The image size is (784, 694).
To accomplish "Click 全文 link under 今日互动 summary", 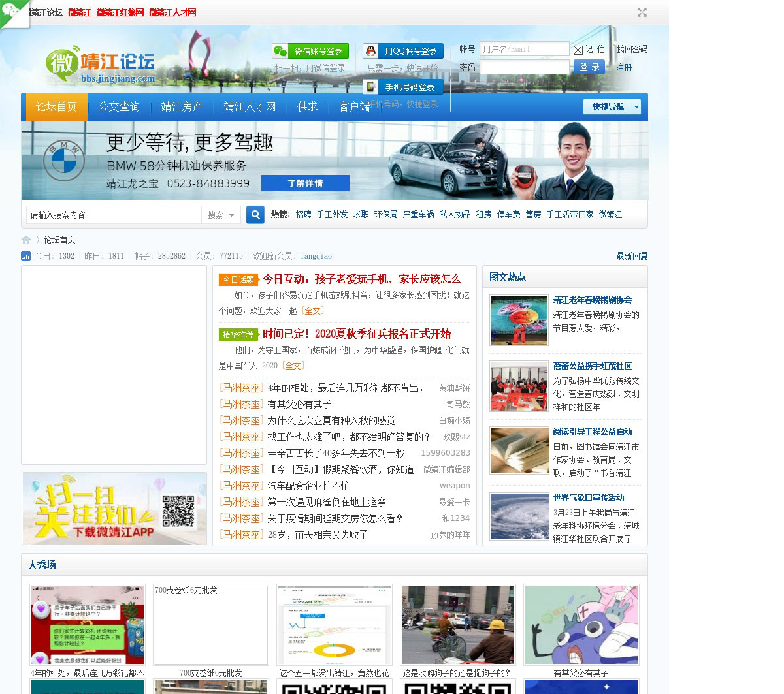I will (313, 311).
